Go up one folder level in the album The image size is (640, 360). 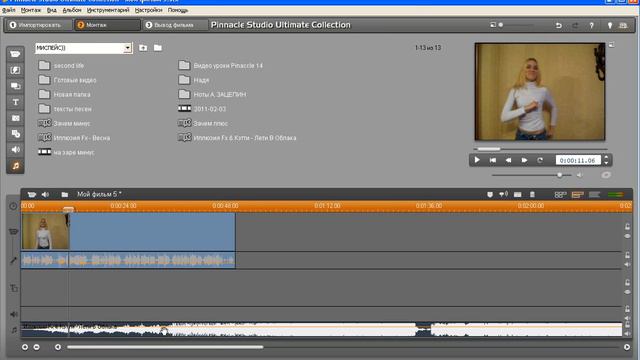tap(143, 48)
